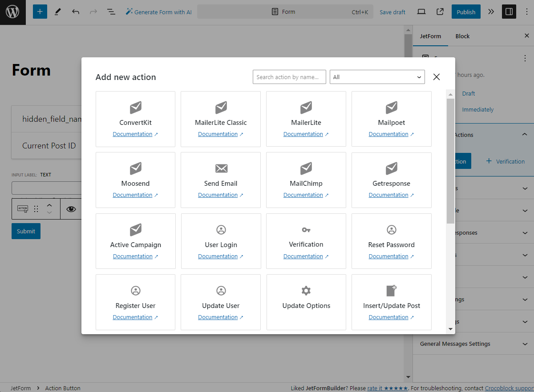This screenshot has height=392, width=534.
Task: Click the Undo arrow in the toolbar
Action: click(76, 12)
